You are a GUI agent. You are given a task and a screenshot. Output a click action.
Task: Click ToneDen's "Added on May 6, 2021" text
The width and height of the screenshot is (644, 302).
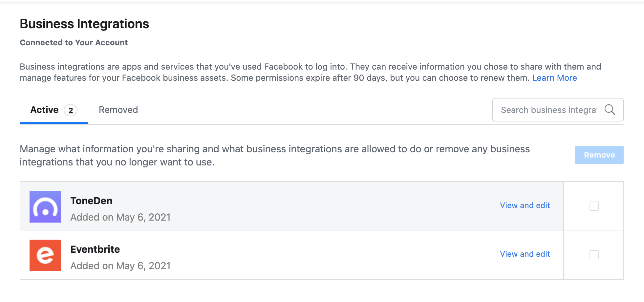(120, 217)
